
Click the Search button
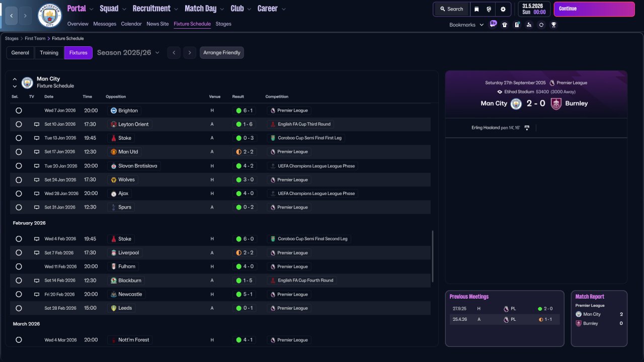tap(451, 9)
